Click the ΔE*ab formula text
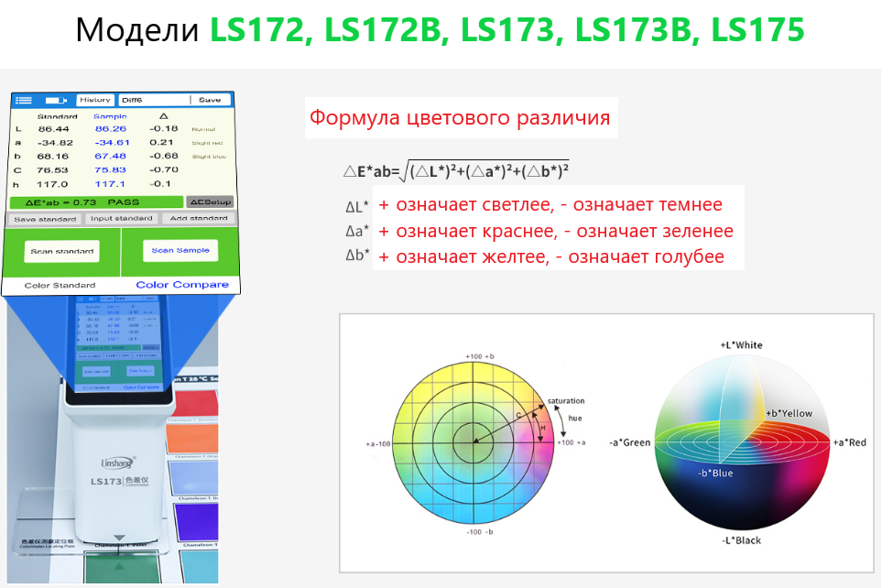The height and width of the screenshot is (588, 882). pos(456,171)
